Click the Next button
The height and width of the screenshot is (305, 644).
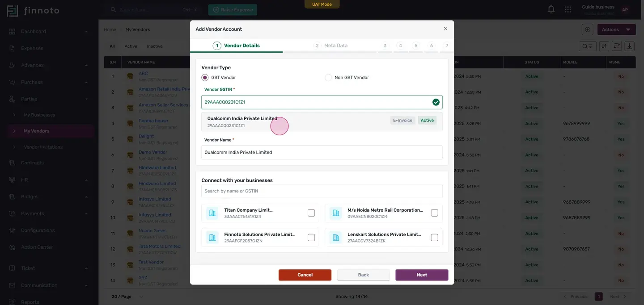pos(422,275)
